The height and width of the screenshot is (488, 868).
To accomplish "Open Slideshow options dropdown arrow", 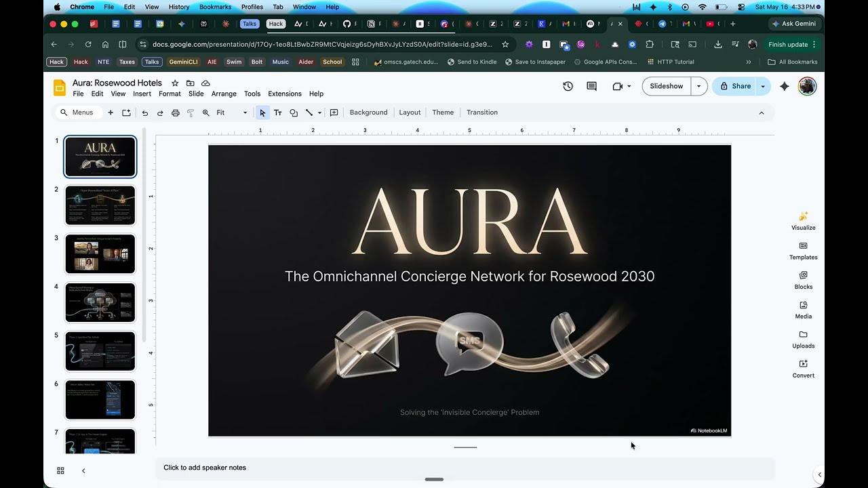I will [698, 86].
